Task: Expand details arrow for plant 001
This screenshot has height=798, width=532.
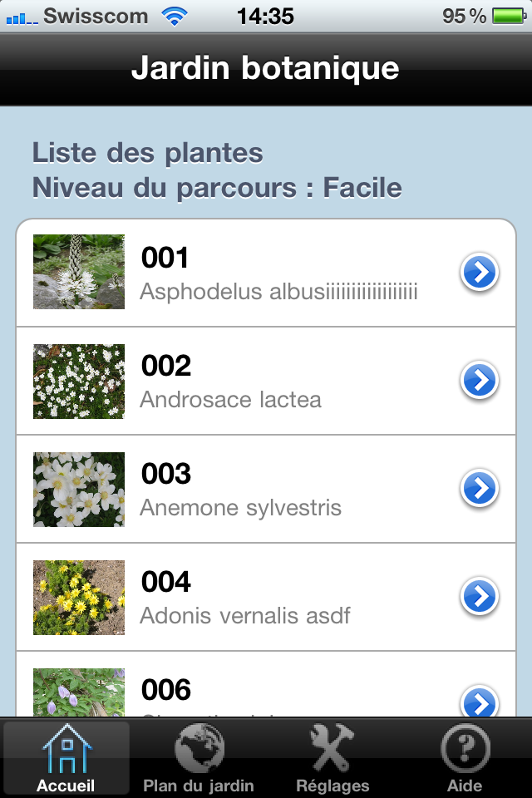Action: (480, 273)
